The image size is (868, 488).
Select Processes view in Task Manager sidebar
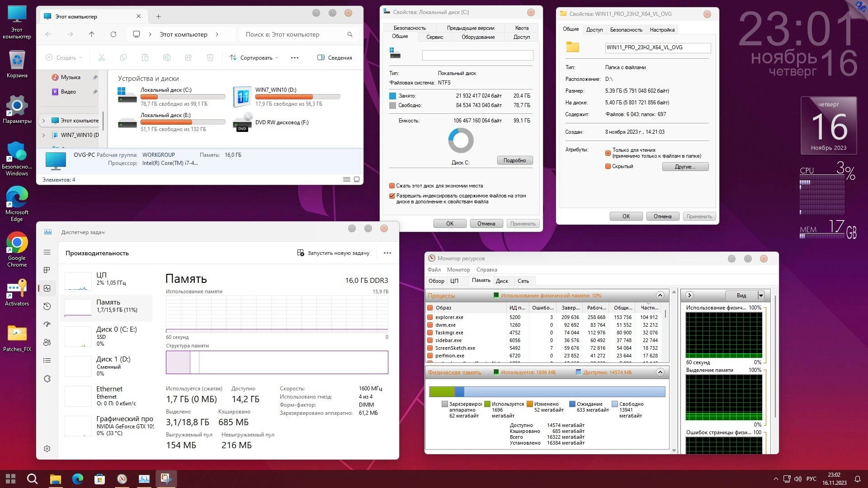click(47, 270)
